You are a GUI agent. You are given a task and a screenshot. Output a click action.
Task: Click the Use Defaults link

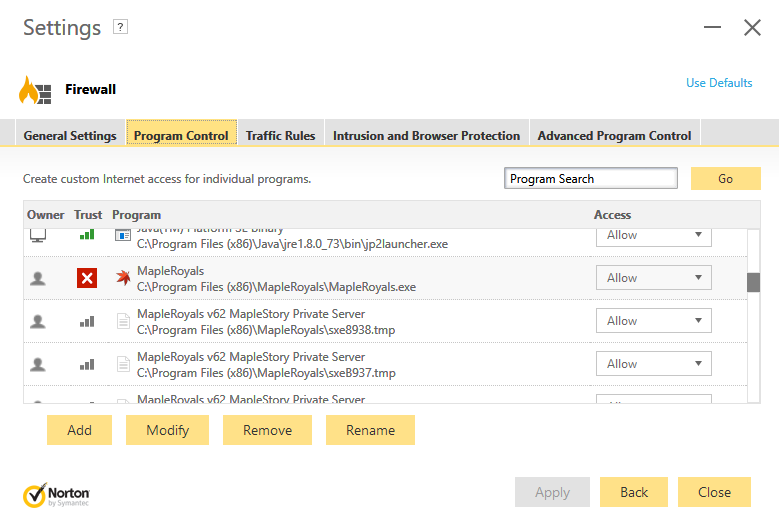(x=719, y=83)
